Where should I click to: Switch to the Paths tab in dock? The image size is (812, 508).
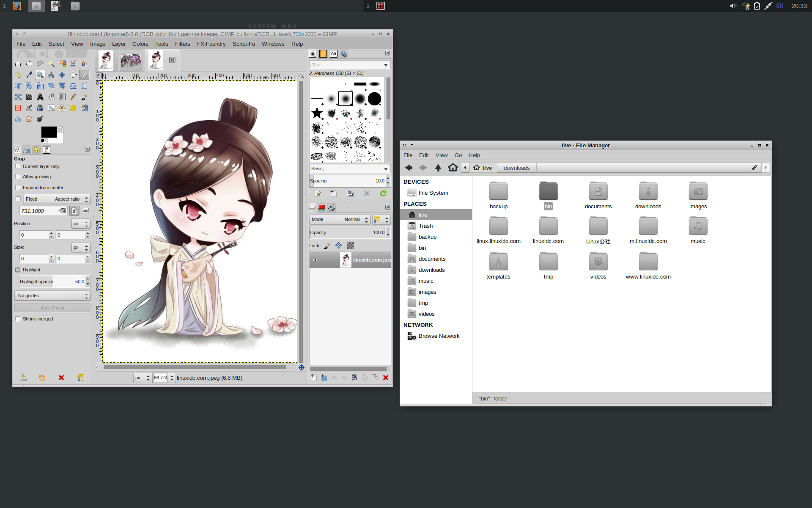pos(332,208)
